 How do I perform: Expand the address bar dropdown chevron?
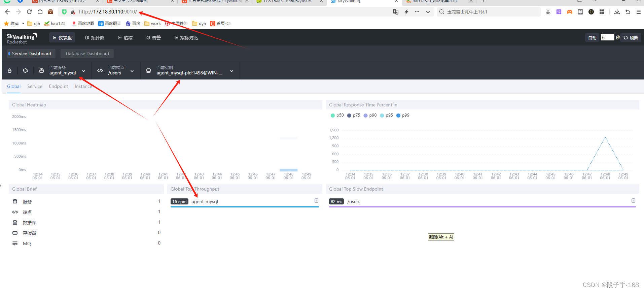tap(428, 12)
